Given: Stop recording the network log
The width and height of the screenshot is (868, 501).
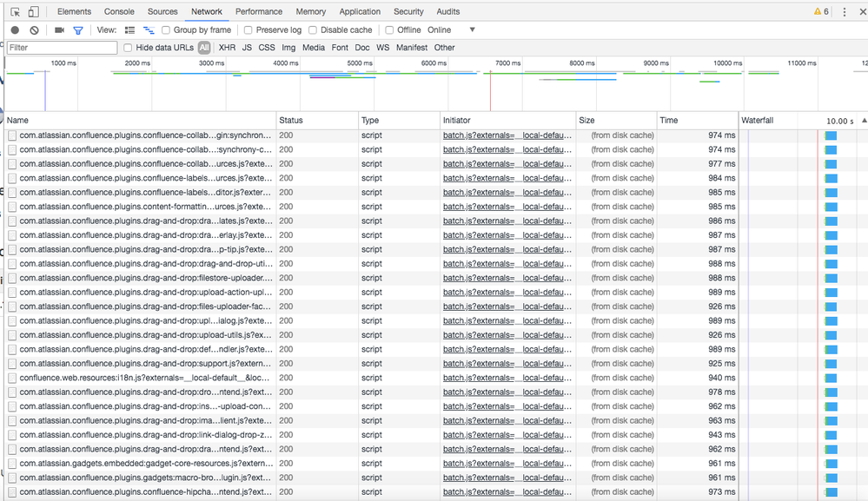Looking at the screenshot, I should click(15, 30).
